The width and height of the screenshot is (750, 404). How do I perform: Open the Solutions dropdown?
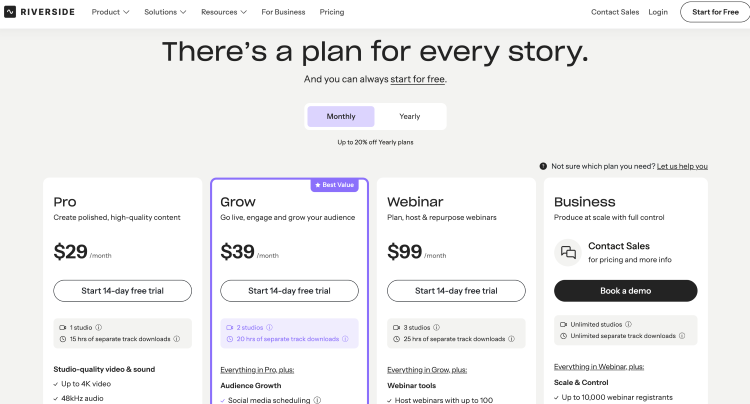point(165,12)
